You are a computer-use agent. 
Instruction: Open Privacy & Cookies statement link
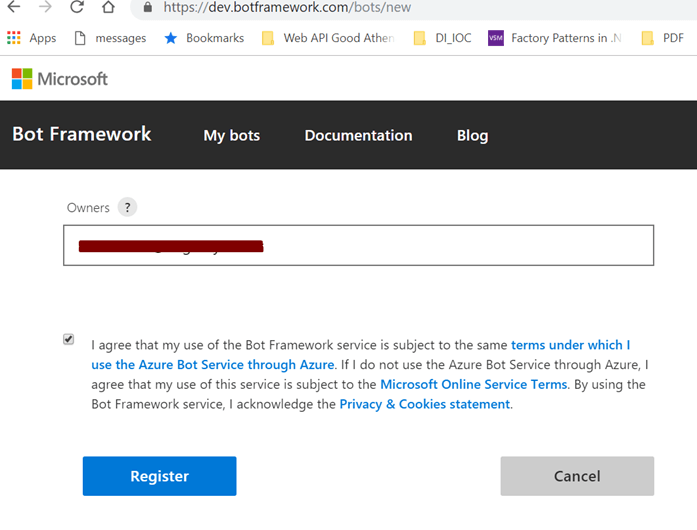coord(425,404)
